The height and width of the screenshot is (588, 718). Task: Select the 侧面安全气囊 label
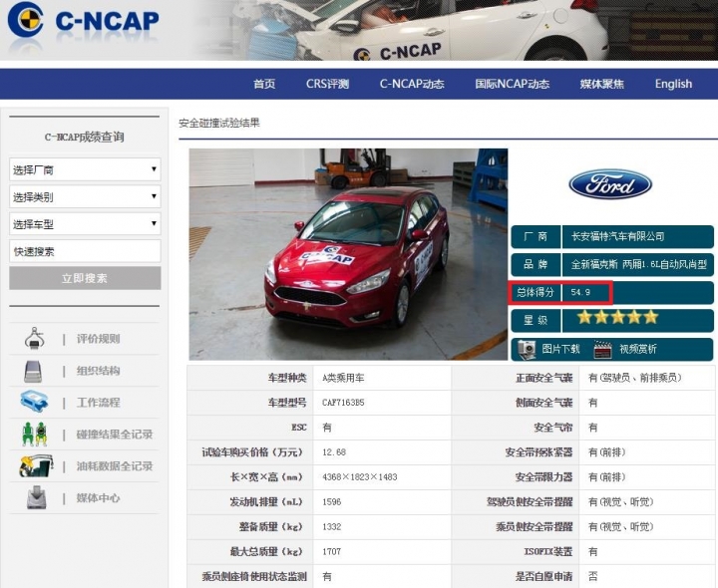(x=543, y=403)
